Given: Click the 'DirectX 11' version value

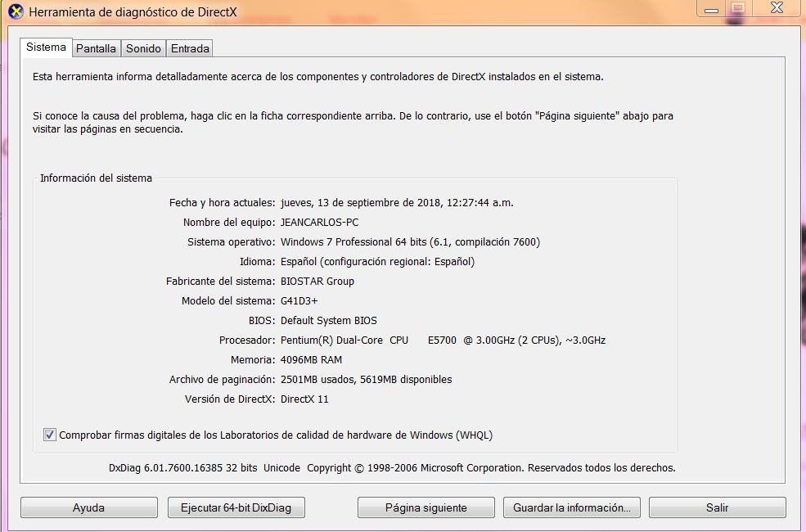Looking at the screenshot, I should click(304, 399).
